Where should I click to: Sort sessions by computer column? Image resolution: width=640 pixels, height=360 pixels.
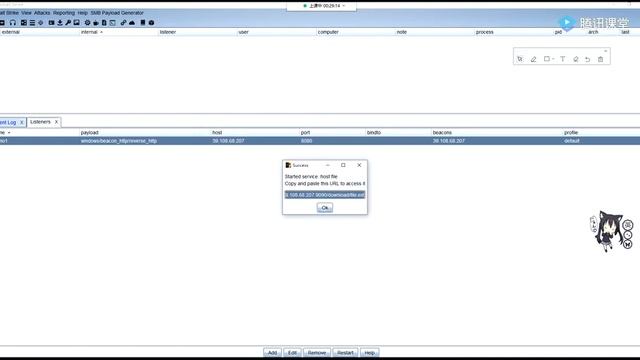(328, 32)
